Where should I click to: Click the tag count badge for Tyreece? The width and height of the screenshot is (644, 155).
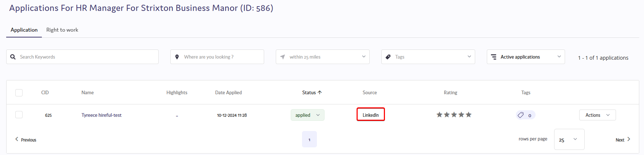point(526,115)
